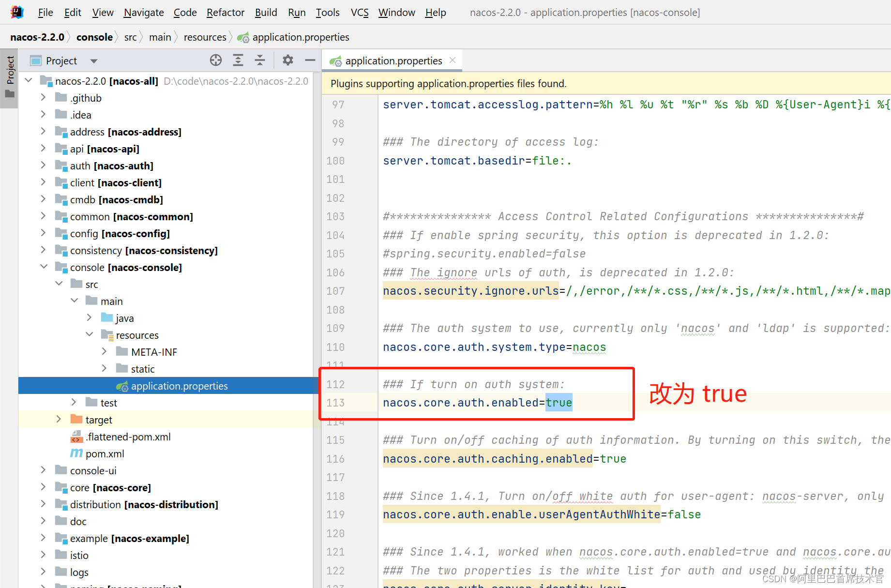Click the resources breadcrumb item
Image resolution: width=891 pixels, height=588 pixels.
point(205,37)
